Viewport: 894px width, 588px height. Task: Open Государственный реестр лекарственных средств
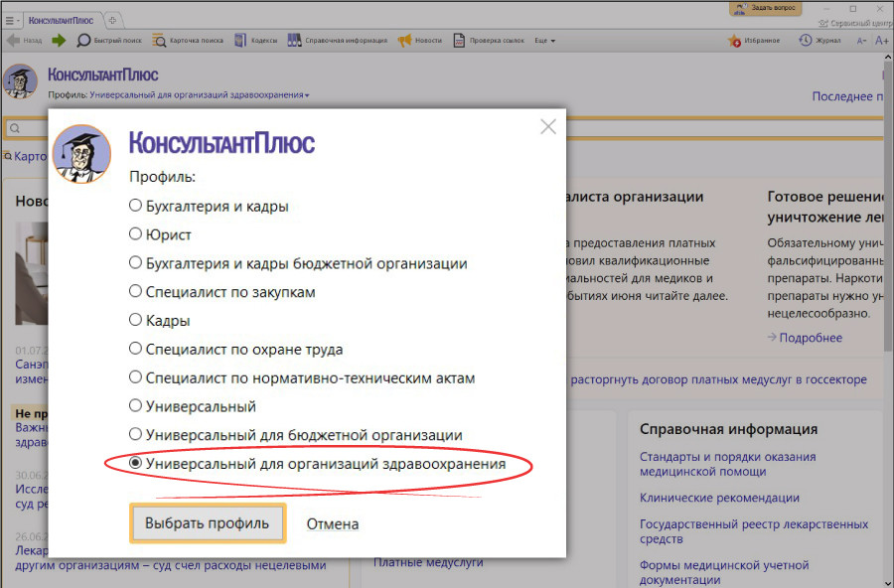click(x=754, y=531)
